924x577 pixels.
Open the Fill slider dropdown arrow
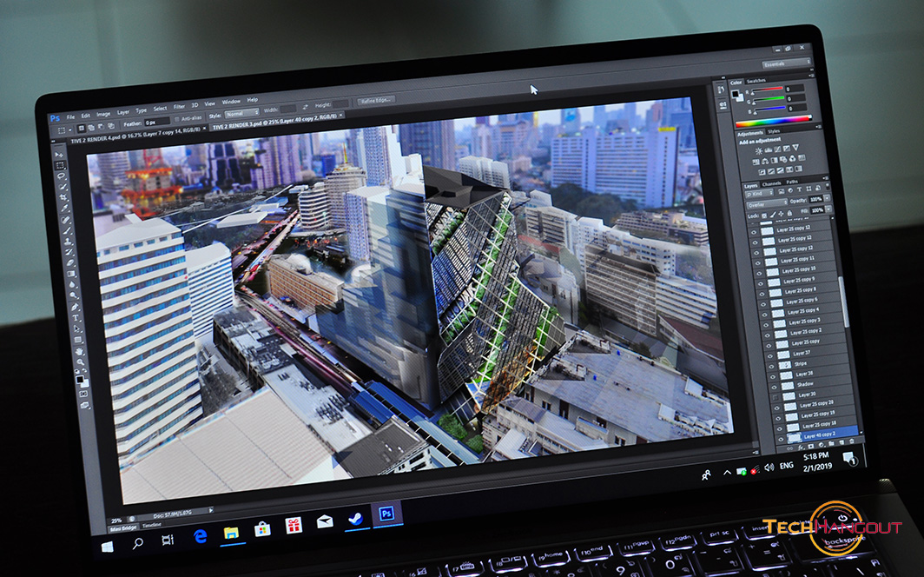pos(828,209)
